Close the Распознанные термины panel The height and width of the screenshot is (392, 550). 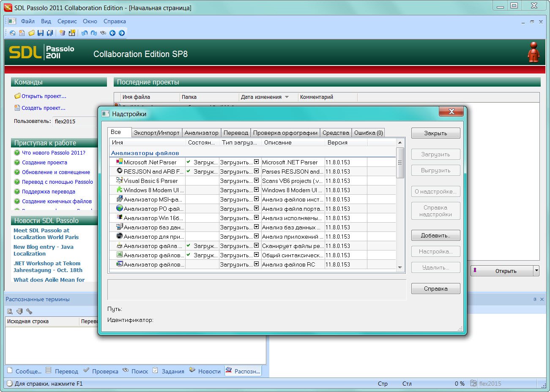point(542,299)
